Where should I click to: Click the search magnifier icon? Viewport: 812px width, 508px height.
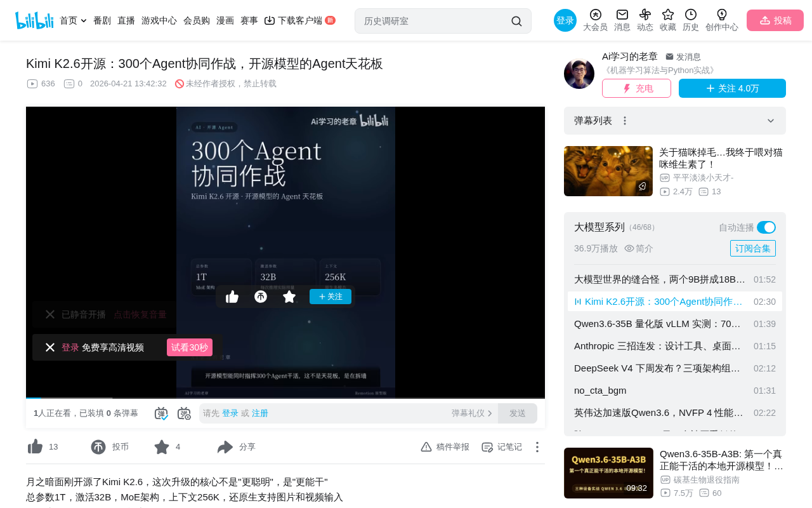click(516, 21)
